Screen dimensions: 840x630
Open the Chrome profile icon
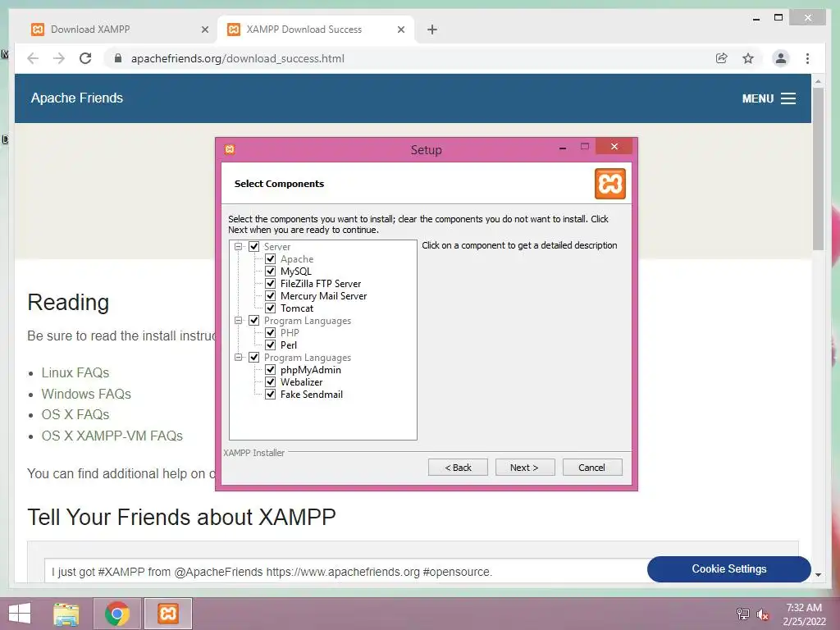click(x=781, y=58)
